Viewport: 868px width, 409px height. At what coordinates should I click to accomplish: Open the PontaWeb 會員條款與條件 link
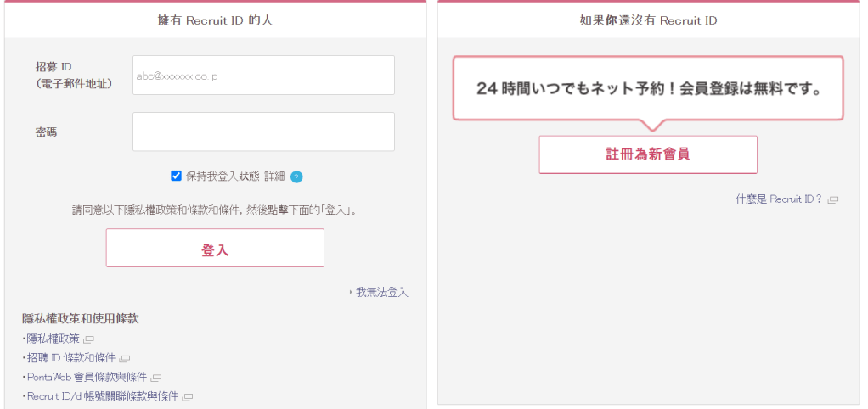[87, 377]
